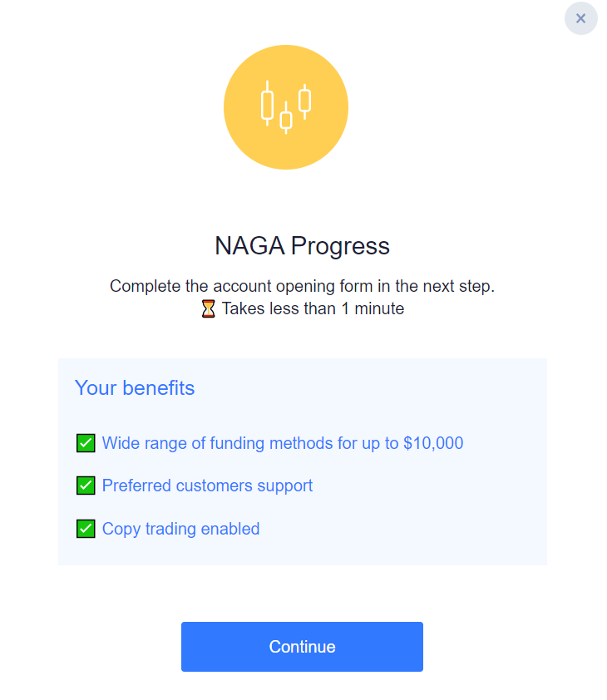Viewport: 607px width, 700px height.
Task: Click the right candlestick in the icon
Action: [x=304, y=101]
